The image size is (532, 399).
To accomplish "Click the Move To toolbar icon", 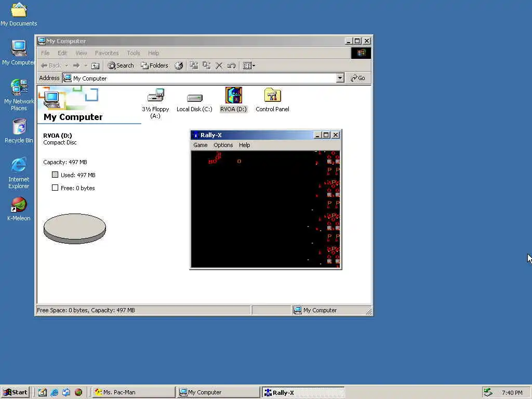I will click(194, 65).
